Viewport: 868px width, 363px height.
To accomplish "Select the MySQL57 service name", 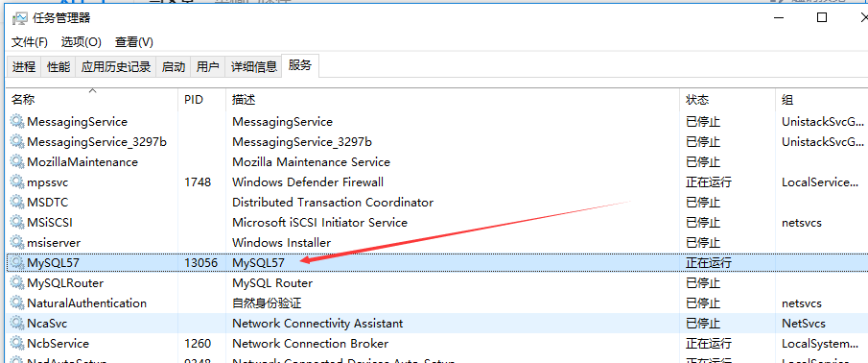I will tap(53, 263).
